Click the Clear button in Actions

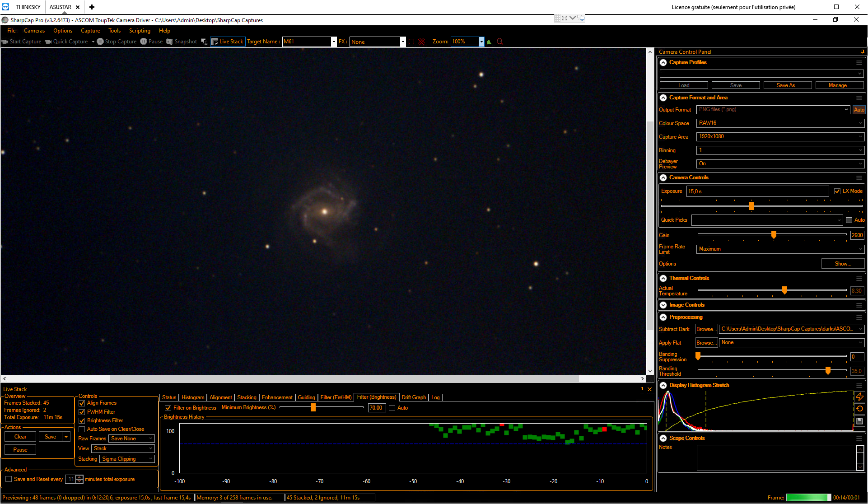20,437
